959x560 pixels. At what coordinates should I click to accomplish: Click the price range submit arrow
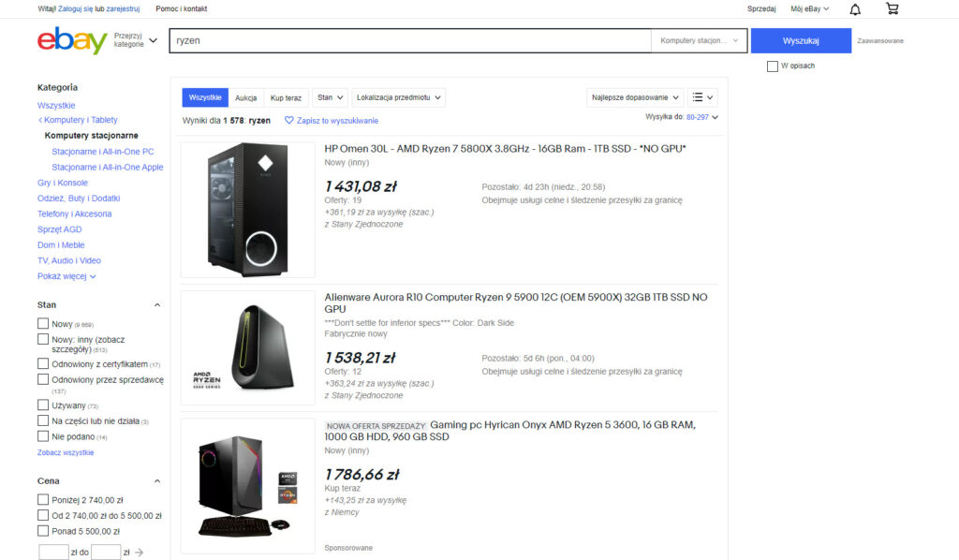[x=139, y=553]
